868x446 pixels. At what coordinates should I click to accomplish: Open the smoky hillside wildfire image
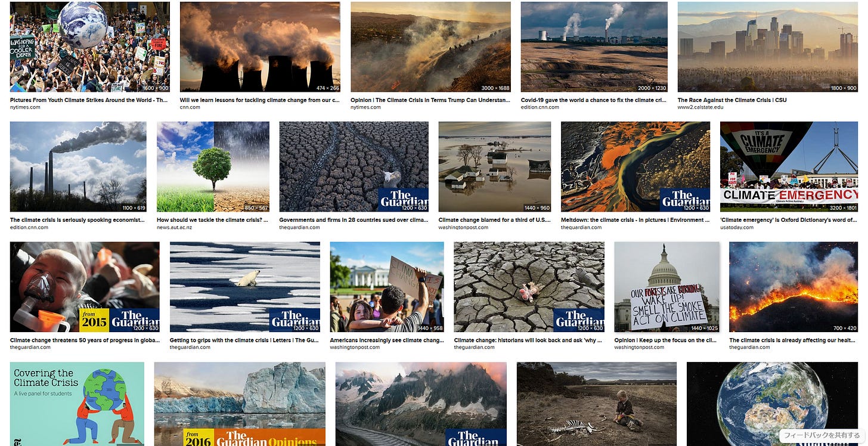[430, 47]
